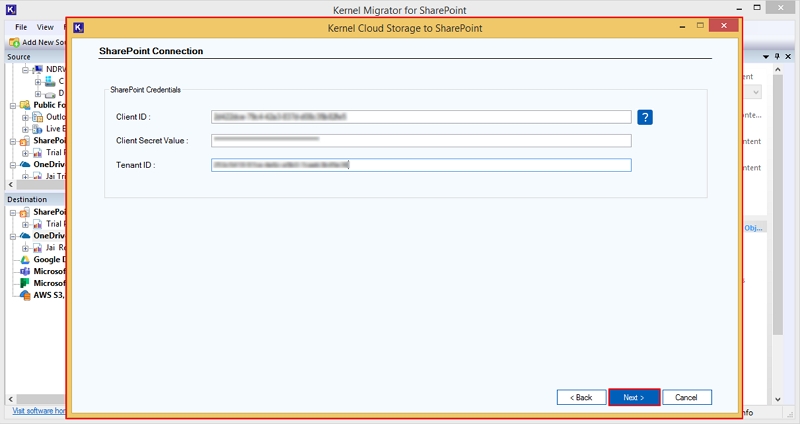Open the File menu
This screenshot has width=800, height=424.
(21, 27)
